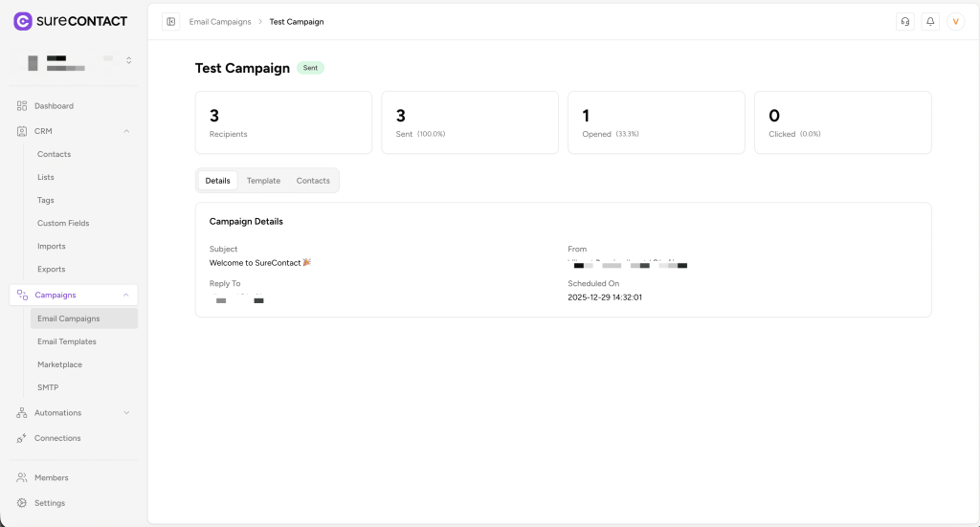The width and height of the screenshot is (980, 527).
Task: Click the Campaigns icon in sidebar
Action: click(23, 295)
